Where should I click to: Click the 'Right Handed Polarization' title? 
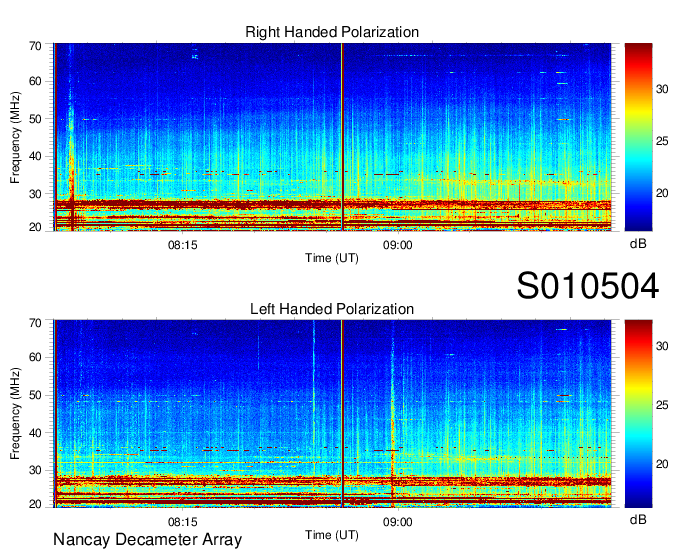coord(332,32)
